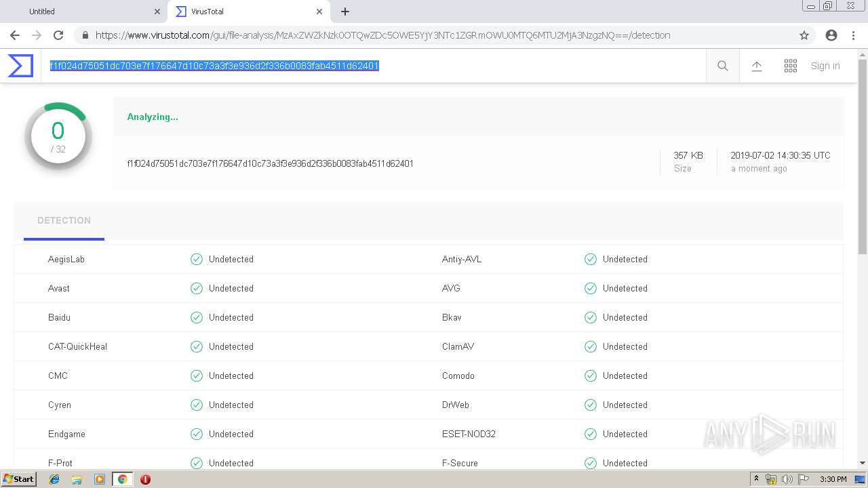Click the page scroll up arrow

863,54
